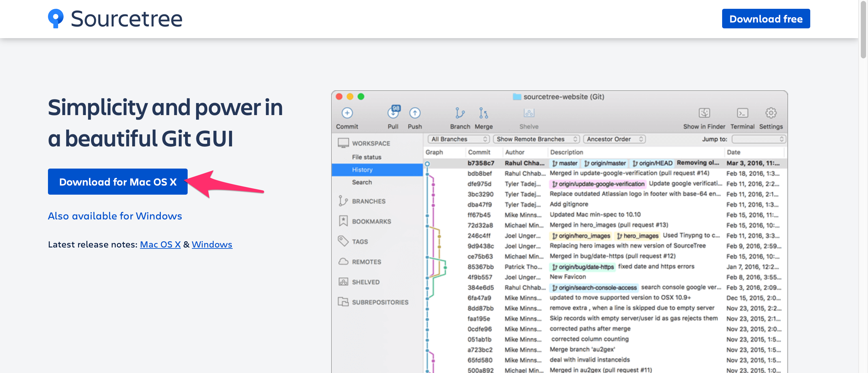Click the Merge toolbar icon
This screenshot has width=868, height=373.
coord(483,113)
